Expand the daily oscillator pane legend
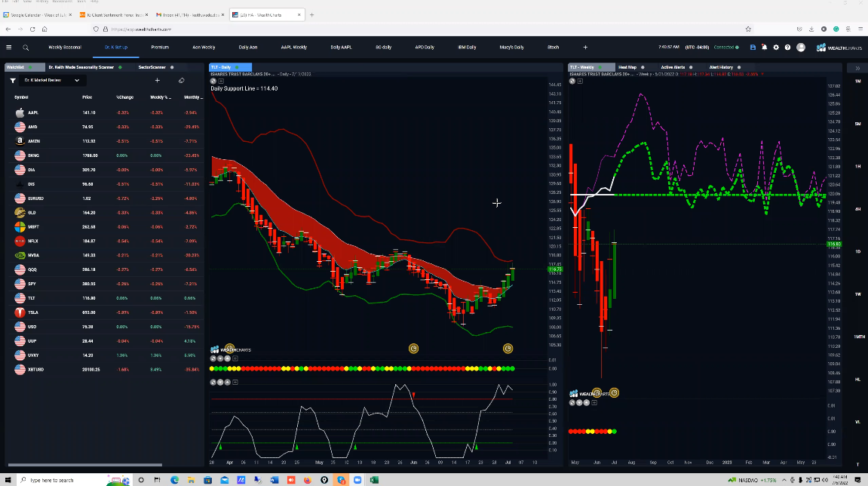This screenshot has width=868, height=486. [235, 383]
